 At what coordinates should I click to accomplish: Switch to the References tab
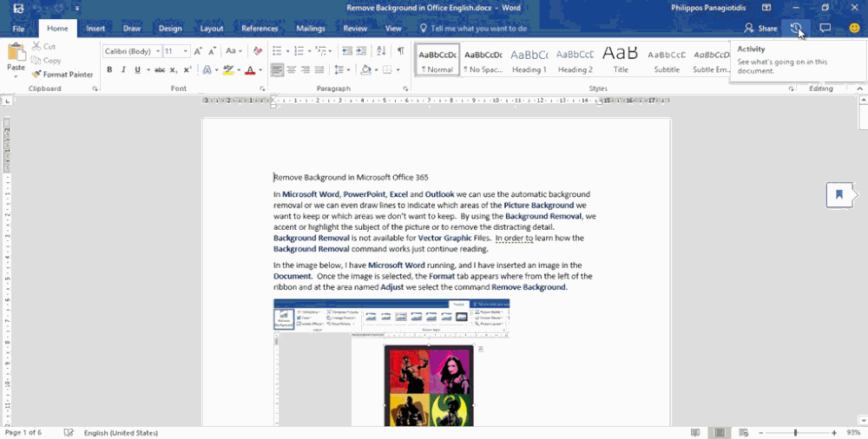pyautogui.click(x=260, y=29)
